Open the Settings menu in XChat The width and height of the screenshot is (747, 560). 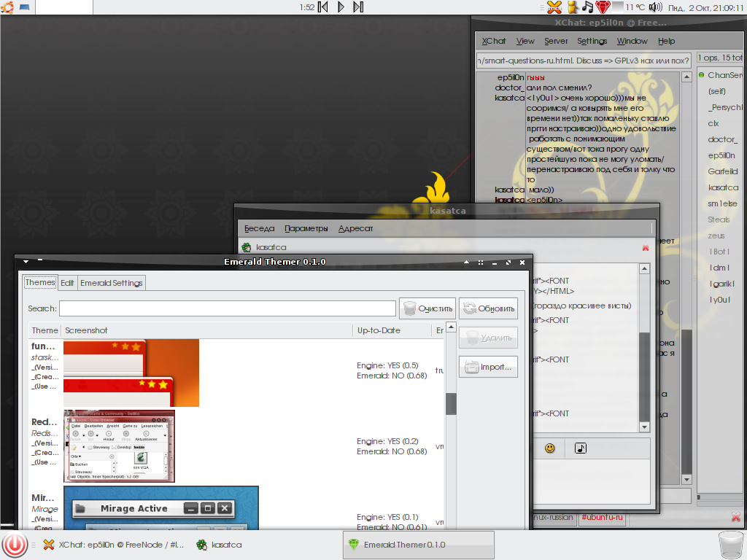coord(592,41)
